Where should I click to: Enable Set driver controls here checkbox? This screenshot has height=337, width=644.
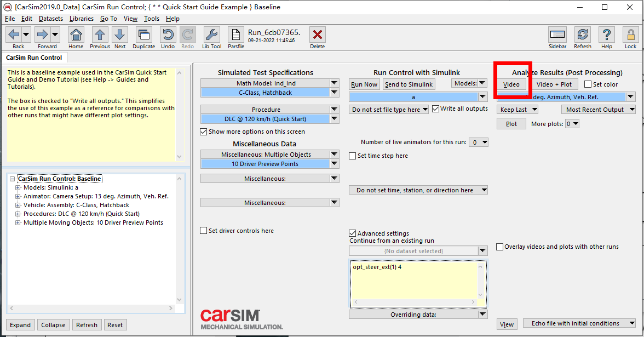[x=203, y=231]
